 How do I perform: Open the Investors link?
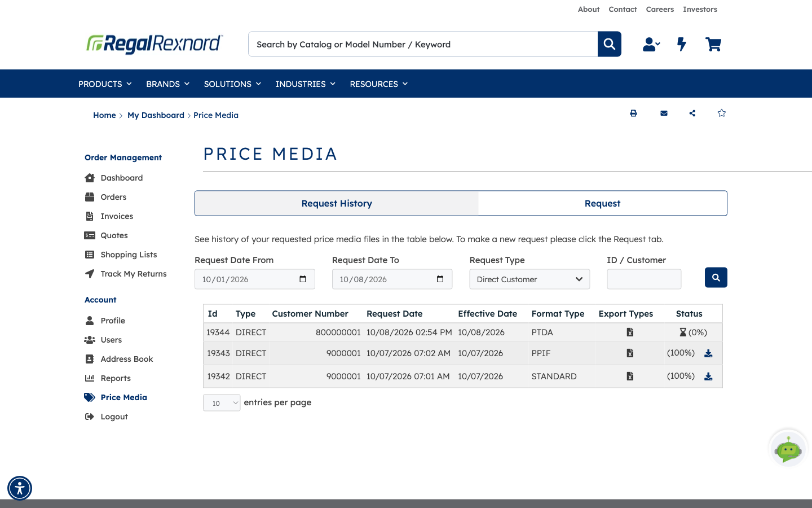pyautogui.click(x=700, y=9)
